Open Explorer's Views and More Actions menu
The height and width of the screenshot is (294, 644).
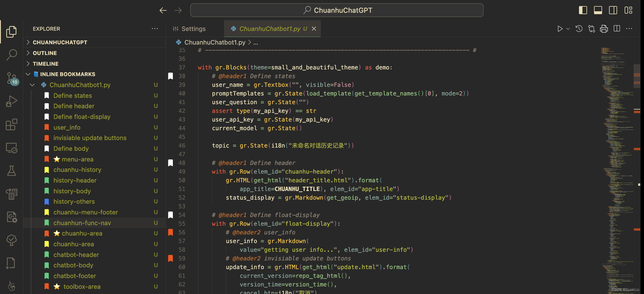coord(155,29)
